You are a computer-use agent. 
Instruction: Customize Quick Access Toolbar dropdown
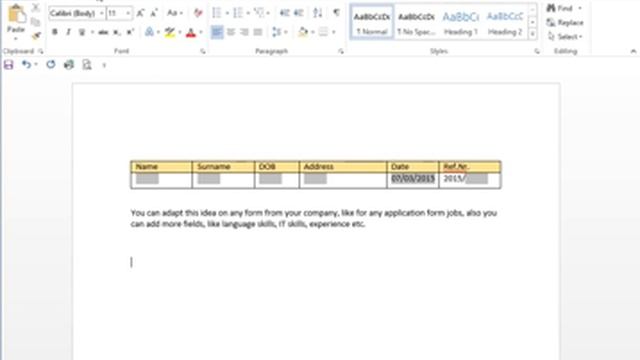coord(104,65)
